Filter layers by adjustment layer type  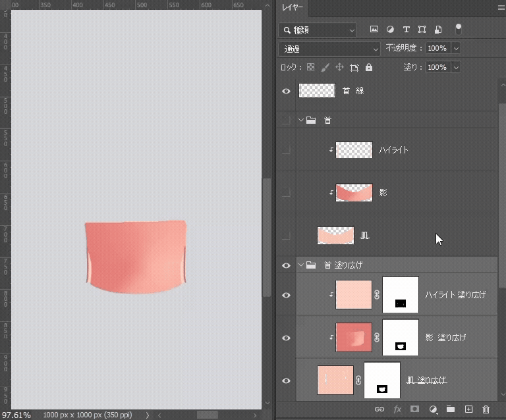[x=390, y=30]
